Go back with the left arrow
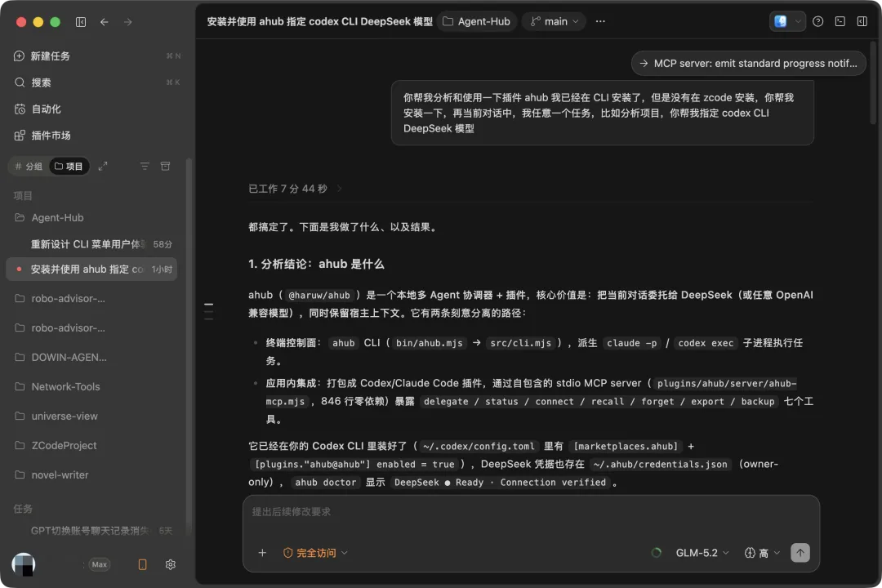This screenshot has width=882, height=588. coord(104,22)
